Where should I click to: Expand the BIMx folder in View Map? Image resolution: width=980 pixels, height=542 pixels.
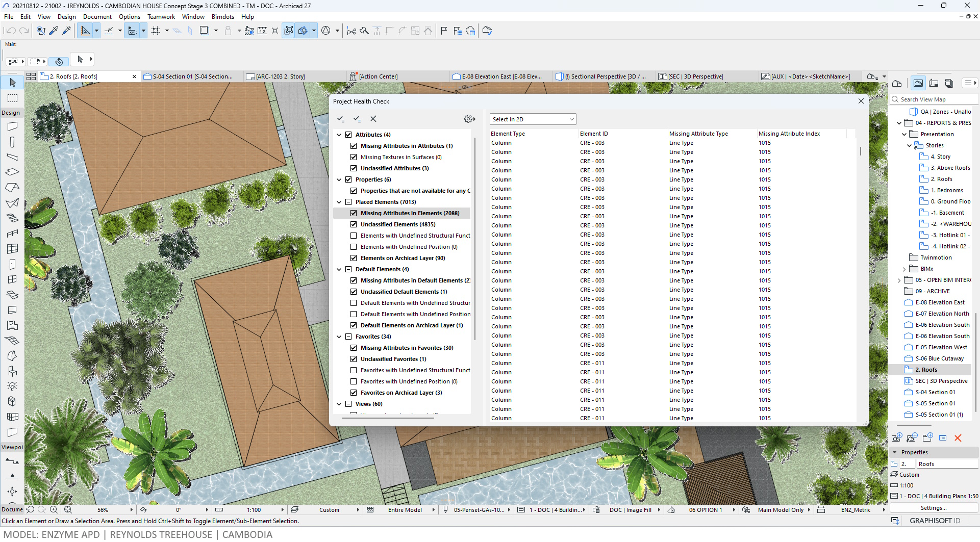904,269
